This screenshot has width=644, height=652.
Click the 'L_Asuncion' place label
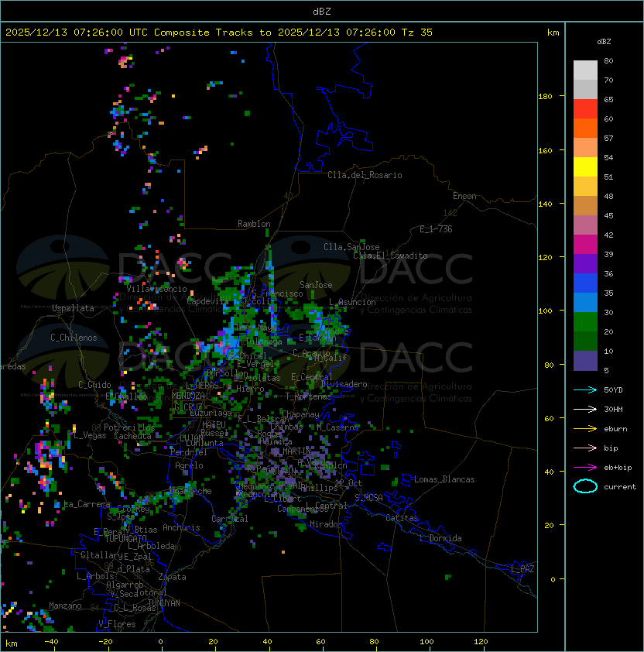pyautogui.click(x=352, y=302)
